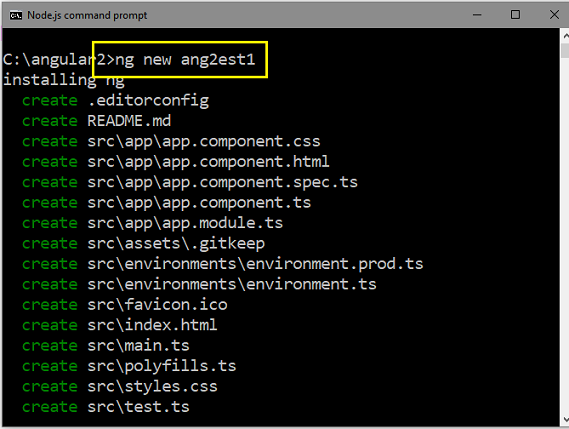Viewport: 569px width, 429px height.
Task: Click the green 'create' before src\test.ts
Action: pos(50,407)
